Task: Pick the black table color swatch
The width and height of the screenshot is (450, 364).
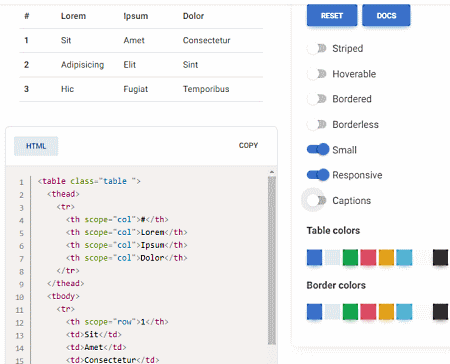Action: coord(440,257)
